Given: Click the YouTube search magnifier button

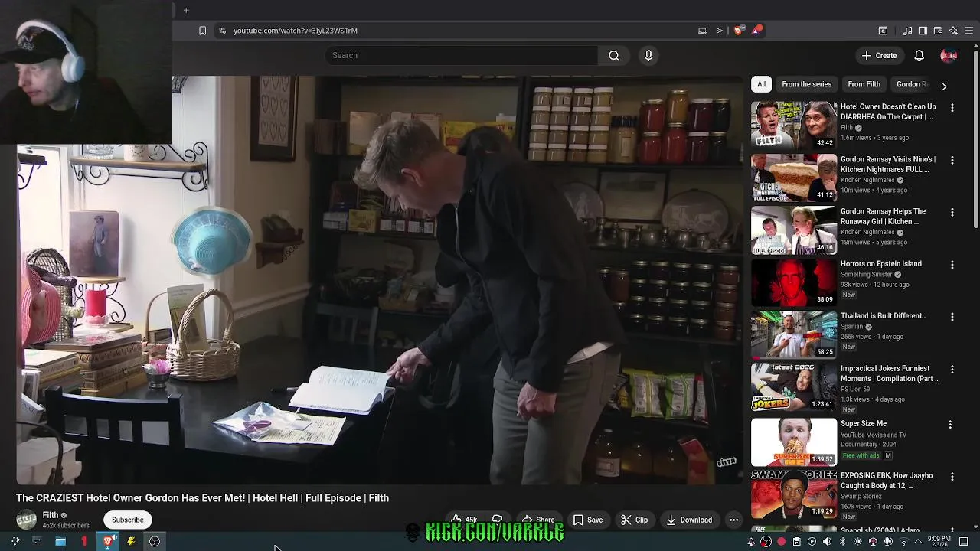Looking at the screenshot, I should tap(613, 55).
